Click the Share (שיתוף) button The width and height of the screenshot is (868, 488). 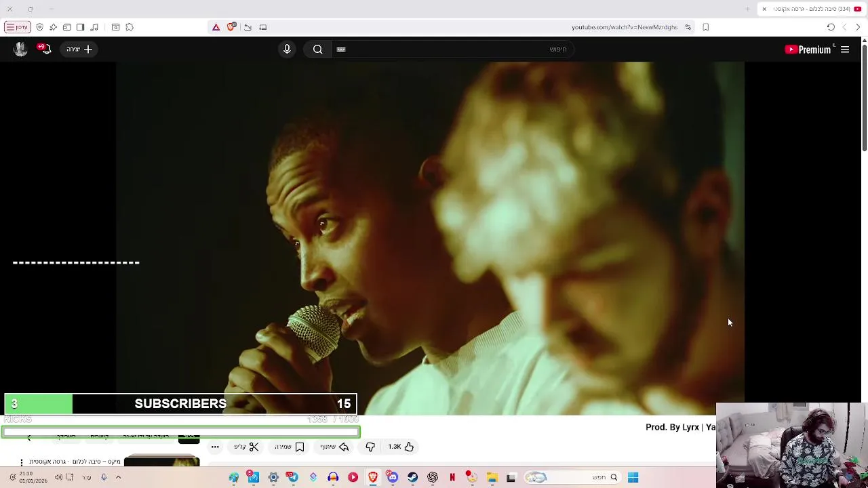click(x=334, y=447)
